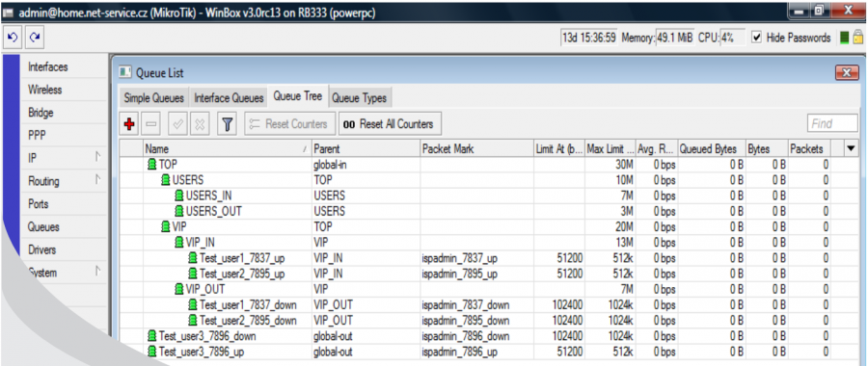Expand the IP submenu arrow
This screenshot has height=366, width=868.
(x=98, y=158)
